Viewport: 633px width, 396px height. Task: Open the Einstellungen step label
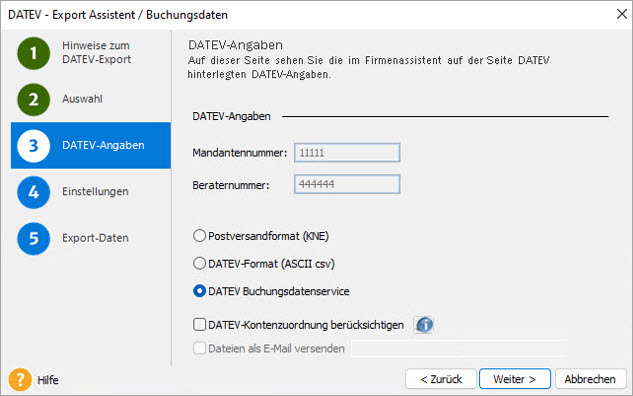click(95, 191)
